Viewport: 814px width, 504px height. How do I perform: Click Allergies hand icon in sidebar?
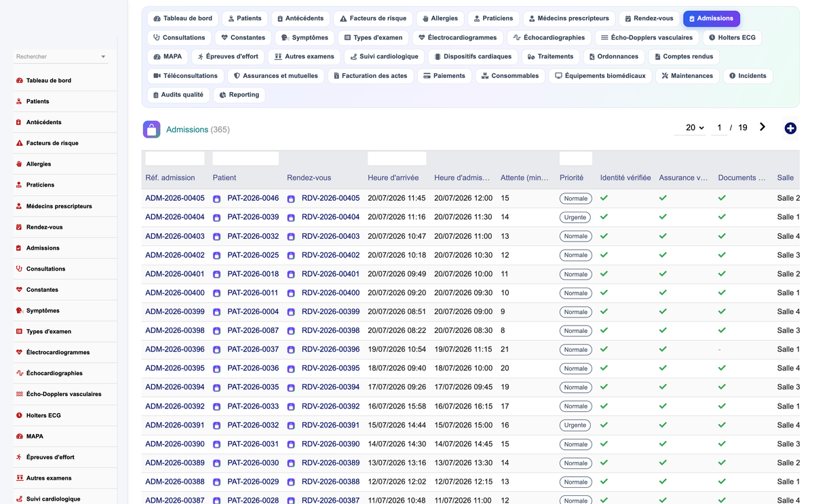pyautogui.click(x=19, y=164)
